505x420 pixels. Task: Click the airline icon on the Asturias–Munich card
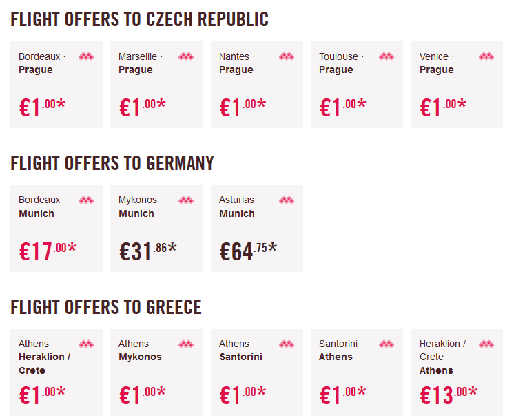[x=287, y=200]
